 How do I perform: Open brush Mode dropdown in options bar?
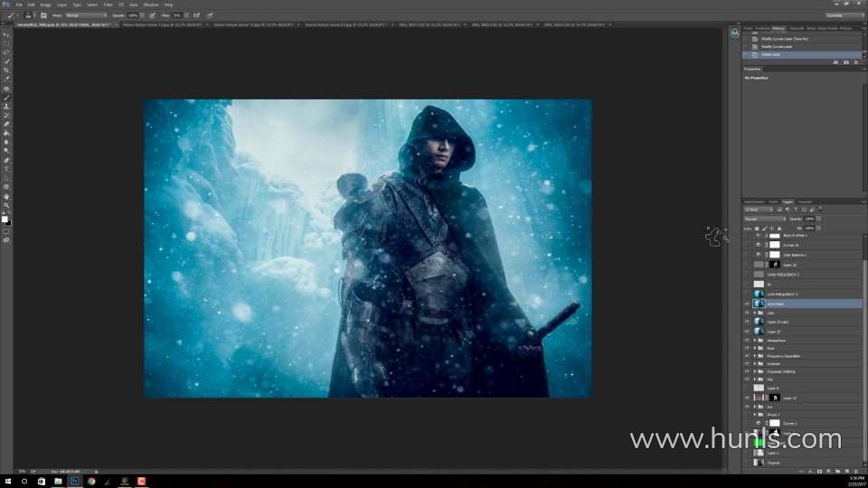pos(86,15)
